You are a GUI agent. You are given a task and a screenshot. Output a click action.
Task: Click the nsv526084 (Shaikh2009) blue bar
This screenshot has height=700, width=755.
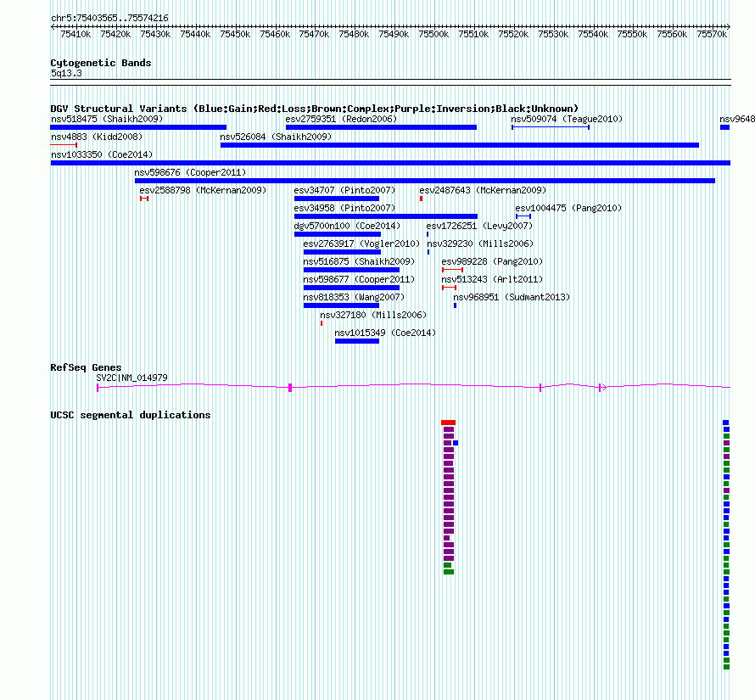click(460, 145)
